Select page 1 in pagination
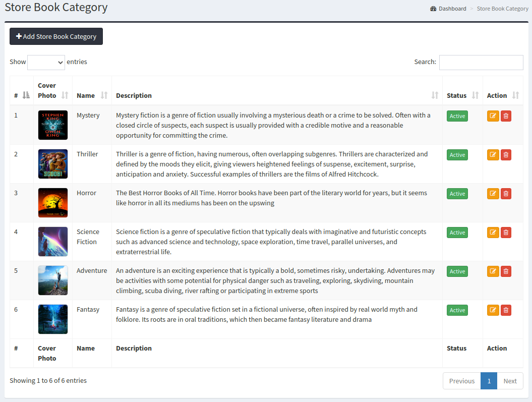Screen dimensions: 532x402 point(489,381)
